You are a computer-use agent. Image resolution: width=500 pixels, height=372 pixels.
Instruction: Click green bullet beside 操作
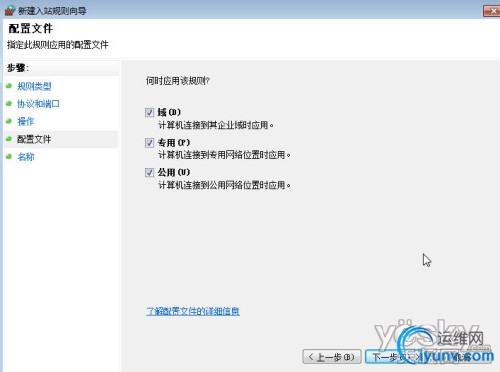pyautogui.click(x=9, y=121)
